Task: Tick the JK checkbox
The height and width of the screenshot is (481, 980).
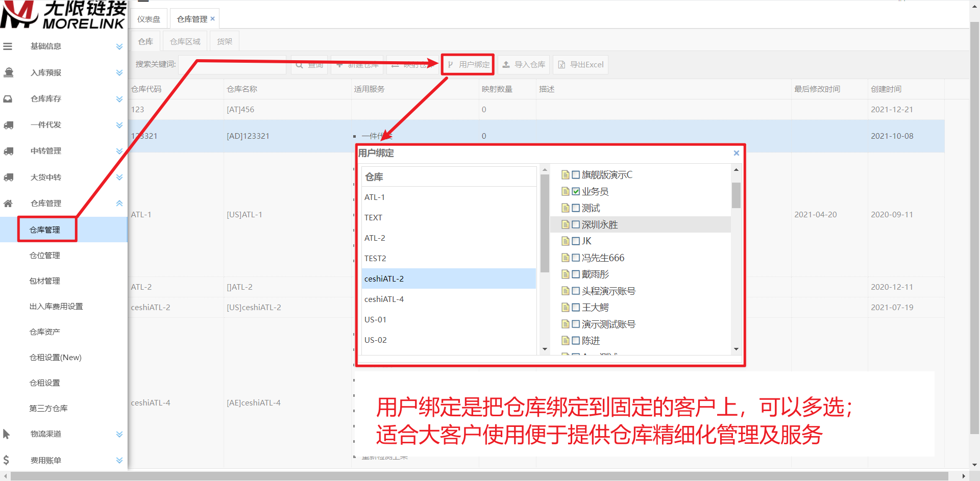Action: tap(576, 241)
